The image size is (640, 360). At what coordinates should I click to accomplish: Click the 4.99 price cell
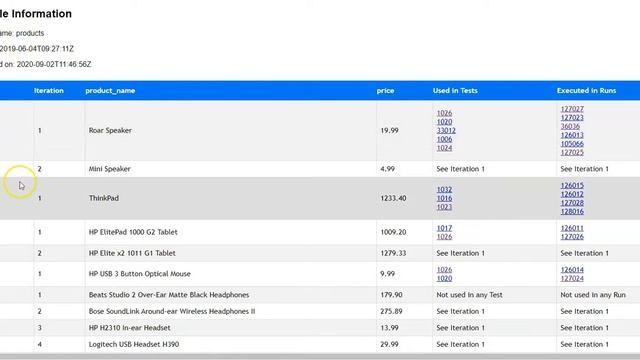(x=404, y=169)
